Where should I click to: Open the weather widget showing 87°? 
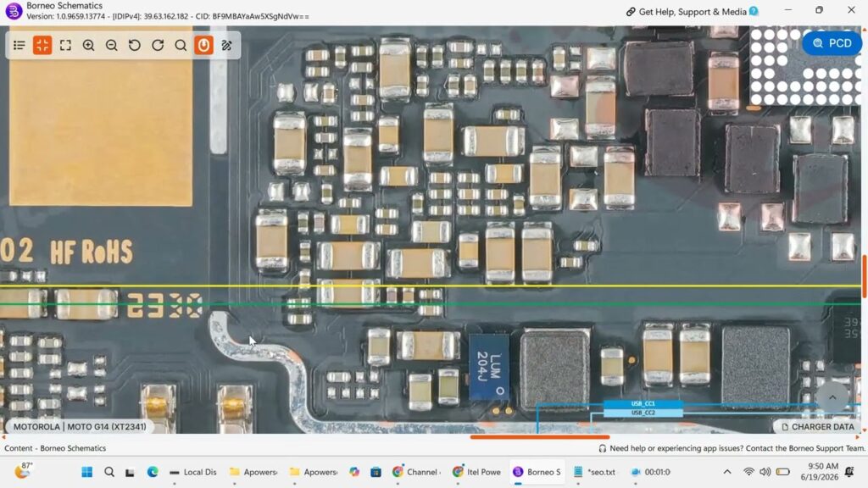click(23, 471)
